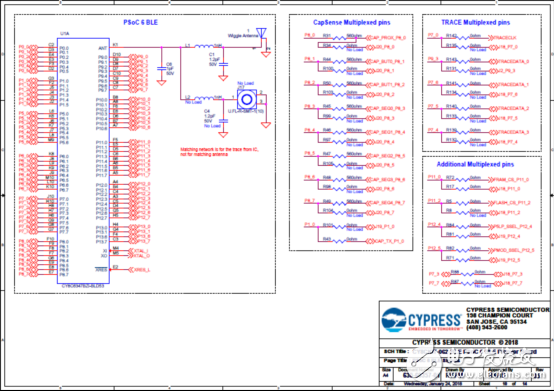Click capacitor C1 1.2pF symbol

pos(223,64)
